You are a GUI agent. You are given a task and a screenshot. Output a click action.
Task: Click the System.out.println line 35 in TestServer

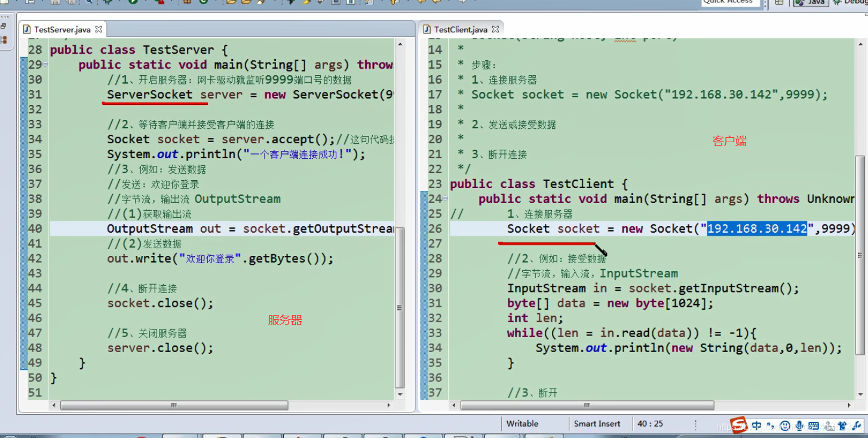tap(236, 154)
